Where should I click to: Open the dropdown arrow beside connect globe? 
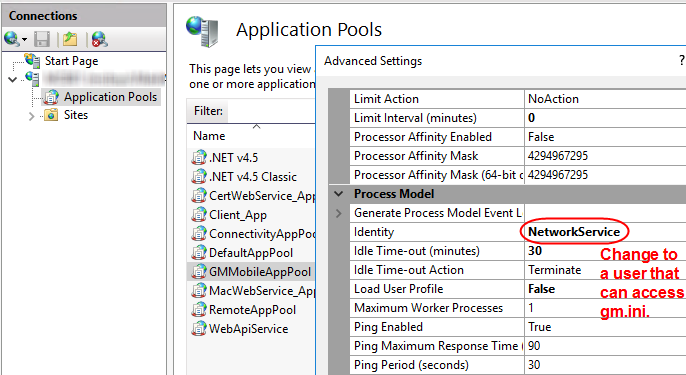point(24,40)
